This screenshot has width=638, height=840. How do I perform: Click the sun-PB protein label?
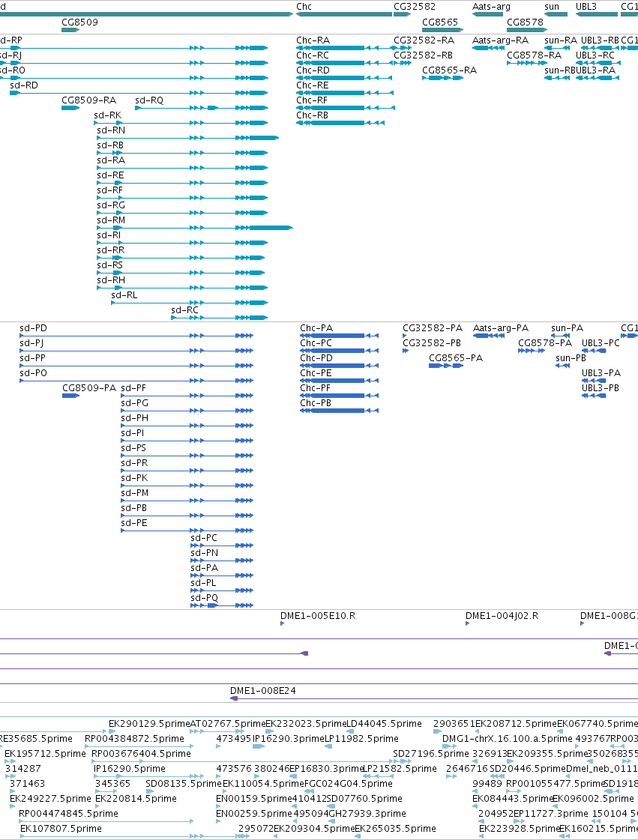[571, 358]
